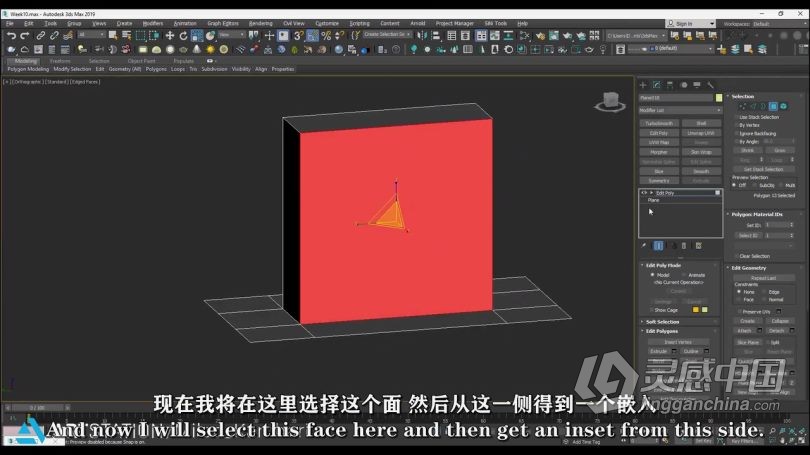Switch to Polygon sub-object selection level

[773, 106]
